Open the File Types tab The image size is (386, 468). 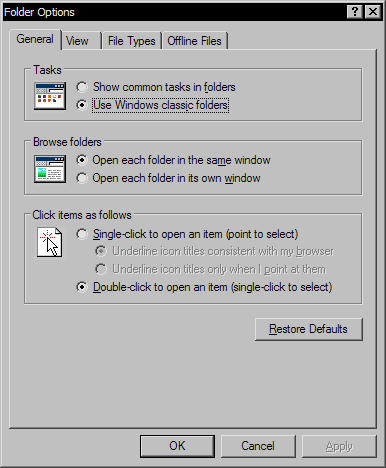tap(132, 41)
